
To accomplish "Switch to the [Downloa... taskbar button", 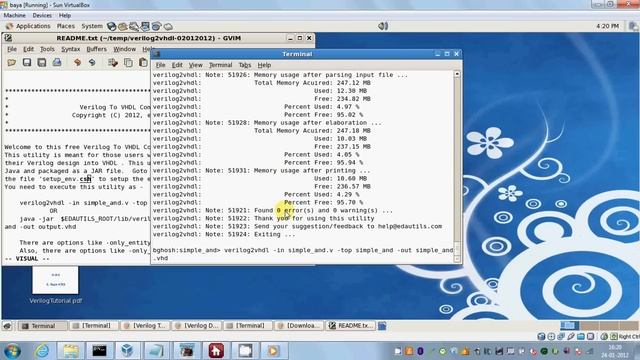I will (299, 326).
